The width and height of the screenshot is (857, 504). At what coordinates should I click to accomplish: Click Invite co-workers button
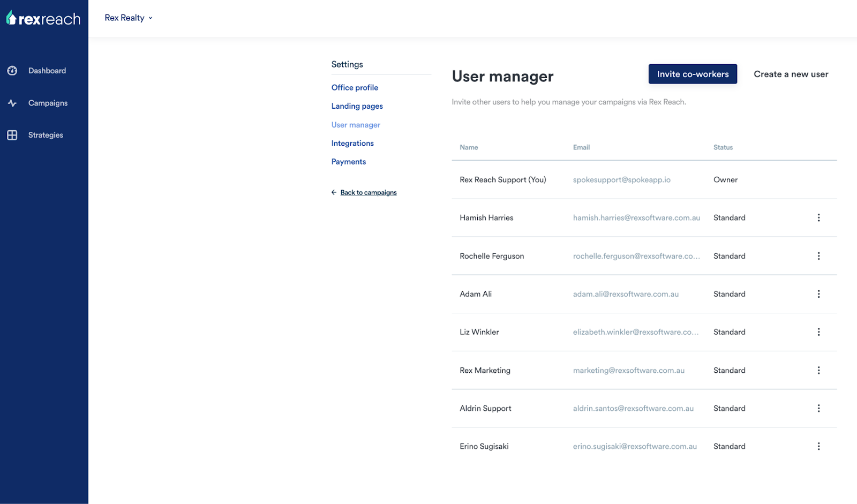693,74
